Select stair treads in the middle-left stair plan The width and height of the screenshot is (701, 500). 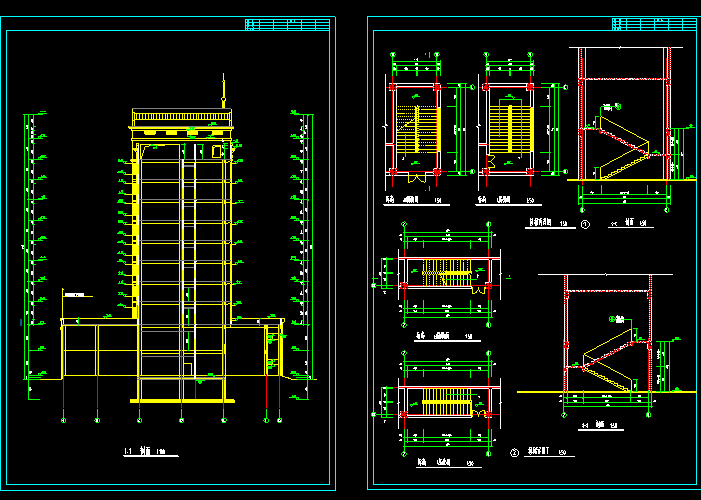447,272
